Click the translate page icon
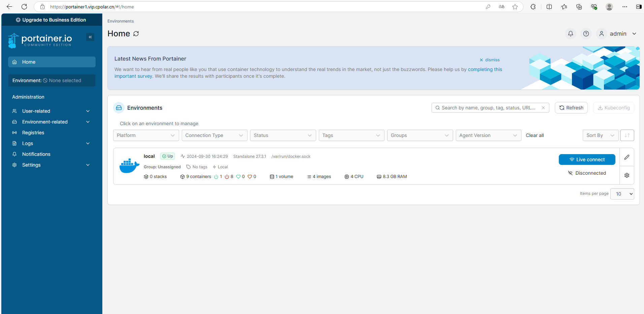Screen dimensions: 644x314 tap(502, 7)
